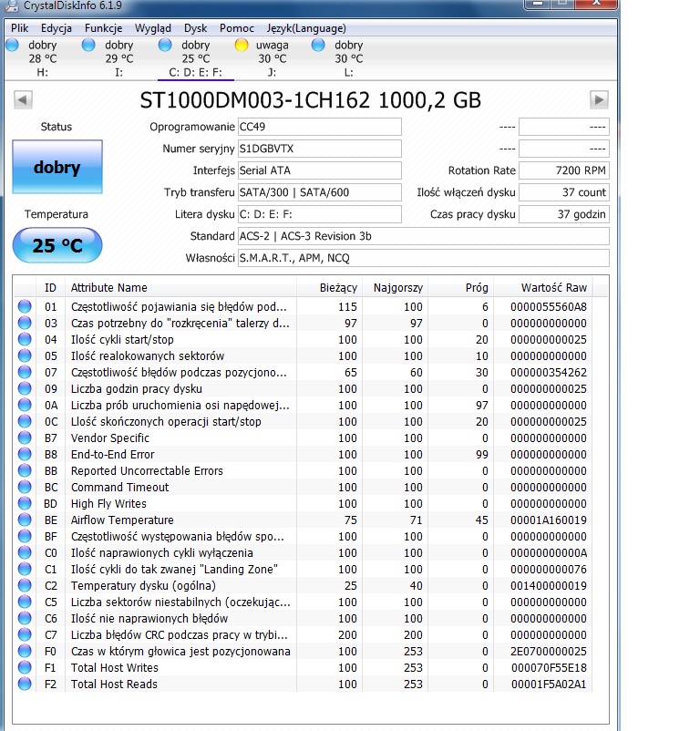
Task: Click the Attribute Name column header
Action: click(180, 288)
